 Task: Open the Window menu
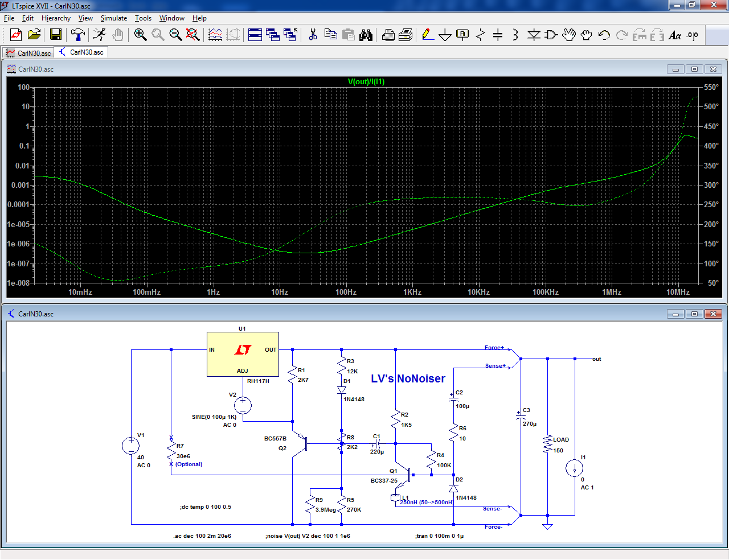pos(172,18)
